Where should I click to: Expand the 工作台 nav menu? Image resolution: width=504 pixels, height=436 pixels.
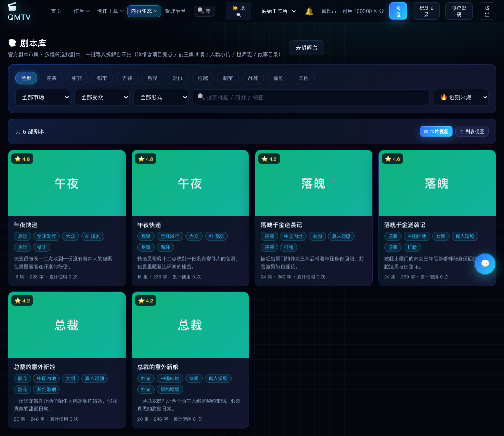pyautogui.click(x=79, y=11)
